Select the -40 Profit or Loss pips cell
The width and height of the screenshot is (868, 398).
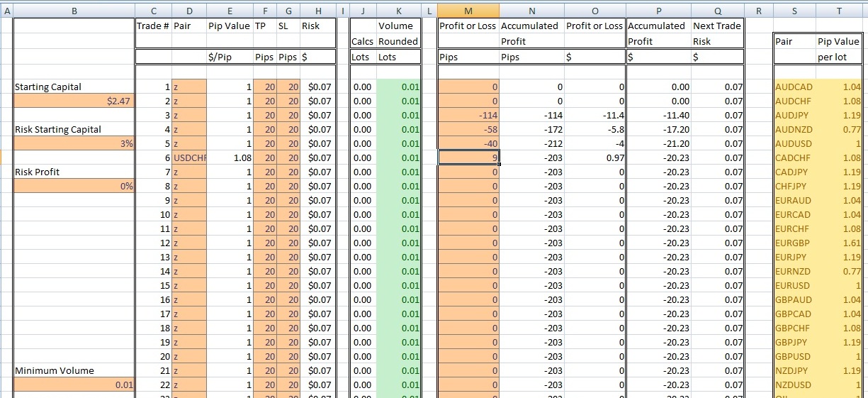click(468, 143)
